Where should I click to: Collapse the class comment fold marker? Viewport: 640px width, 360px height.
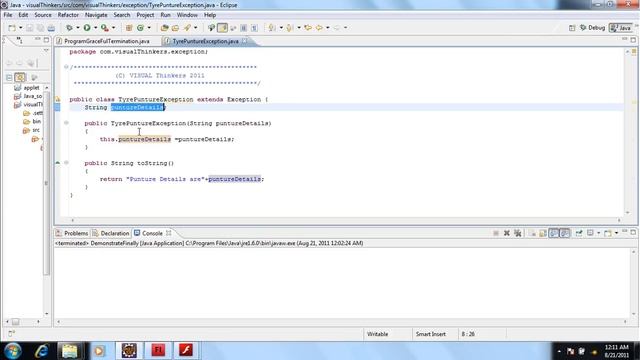pos(66,67)
